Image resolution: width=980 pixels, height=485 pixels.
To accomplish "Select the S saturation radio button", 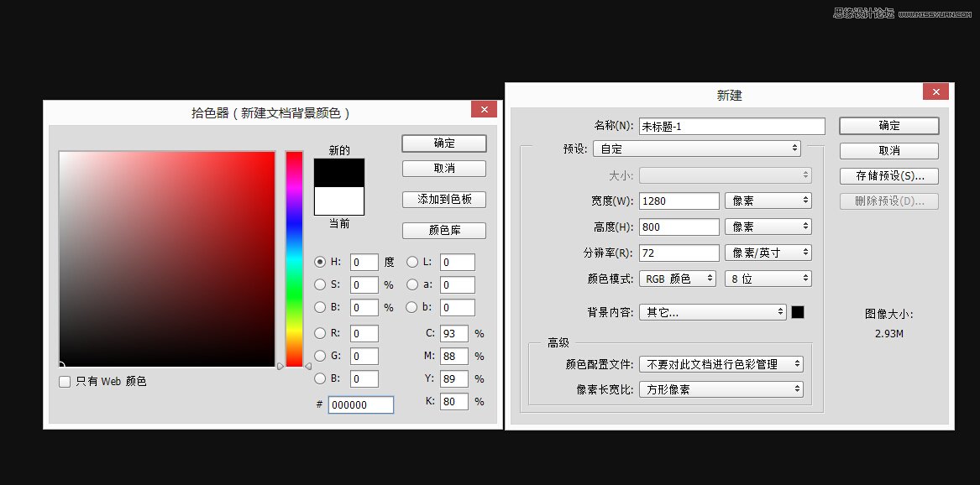I will pyautogui.click(x=320, y=284).
